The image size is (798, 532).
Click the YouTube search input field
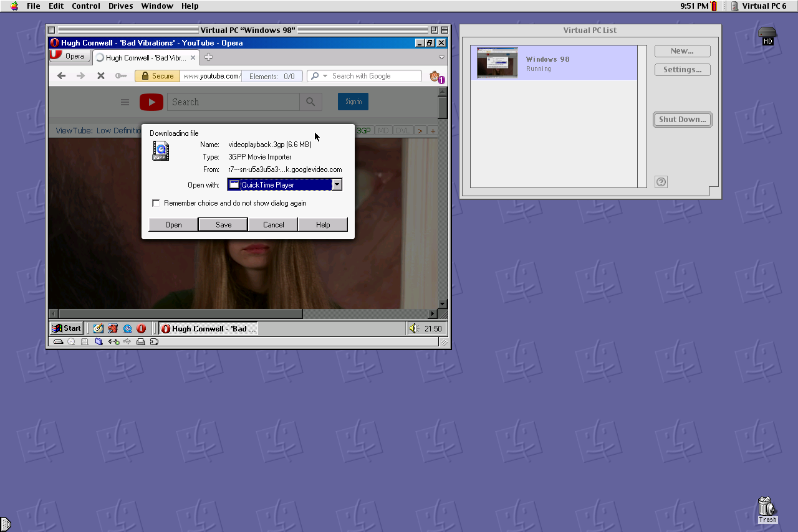(233, 102)
